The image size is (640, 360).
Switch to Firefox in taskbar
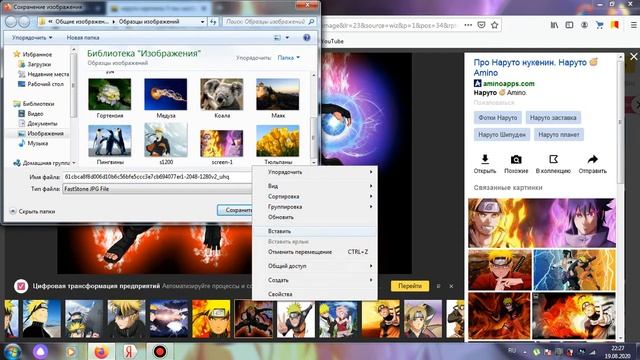click(x=101, y=351)
